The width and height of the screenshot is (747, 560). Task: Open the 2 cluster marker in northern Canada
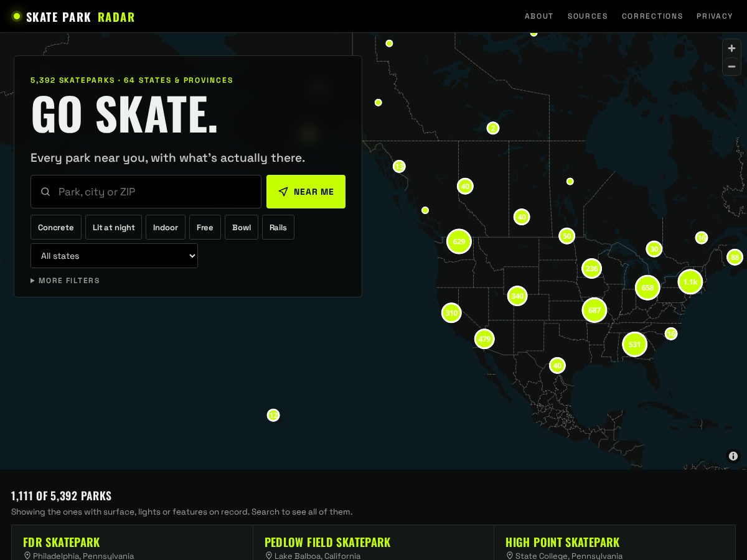click(x=493, y=128)
